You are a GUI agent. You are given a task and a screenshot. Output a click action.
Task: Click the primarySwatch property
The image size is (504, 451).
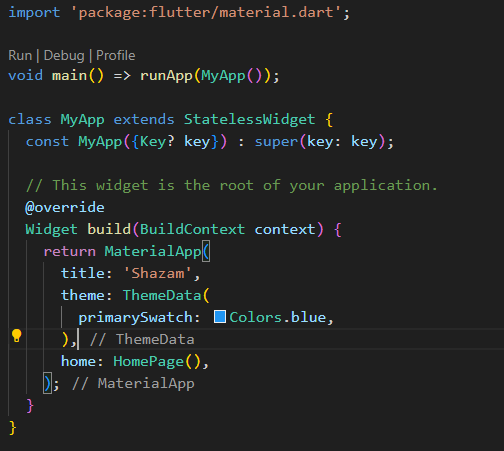click(x=135, y=317)
